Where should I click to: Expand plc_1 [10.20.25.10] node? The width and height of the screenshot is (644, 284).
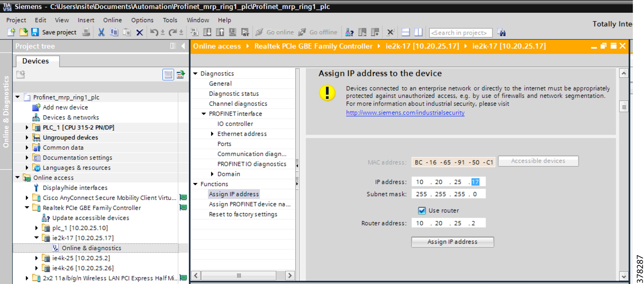37,228
